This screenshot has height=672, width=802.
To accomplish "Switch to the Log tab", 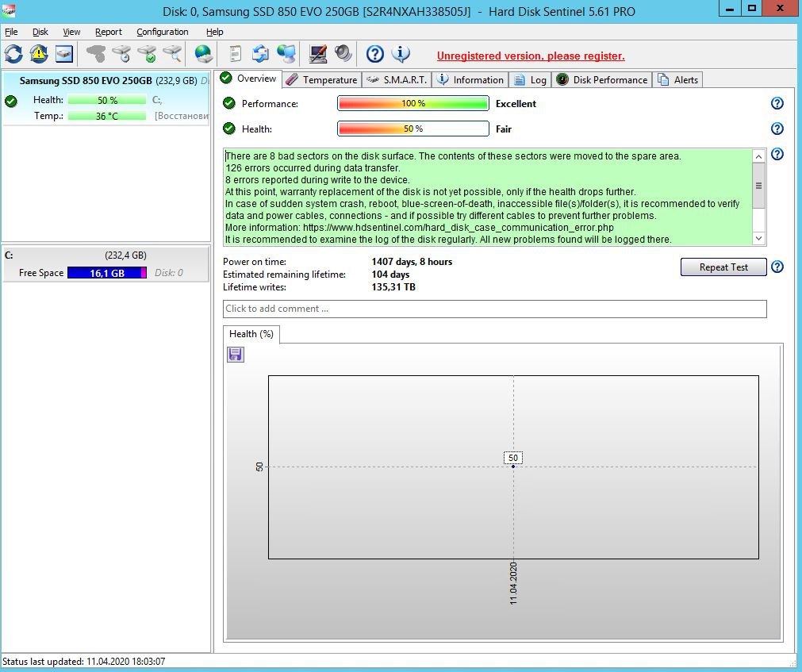I will click(x=531, y=80).
